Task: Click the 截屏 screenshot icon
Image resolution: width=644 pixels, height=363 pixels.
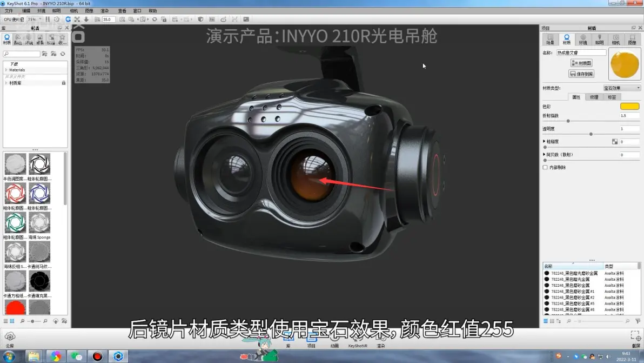Action: pyautogui.click(x=635, y=338)
